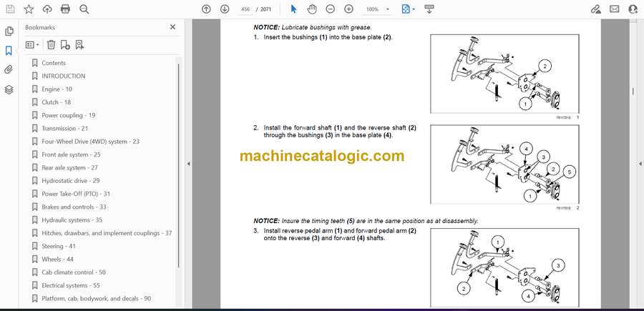Send the file by email envelope icon
The width and height of the screenshot is (644, 311).
[615, 9]
